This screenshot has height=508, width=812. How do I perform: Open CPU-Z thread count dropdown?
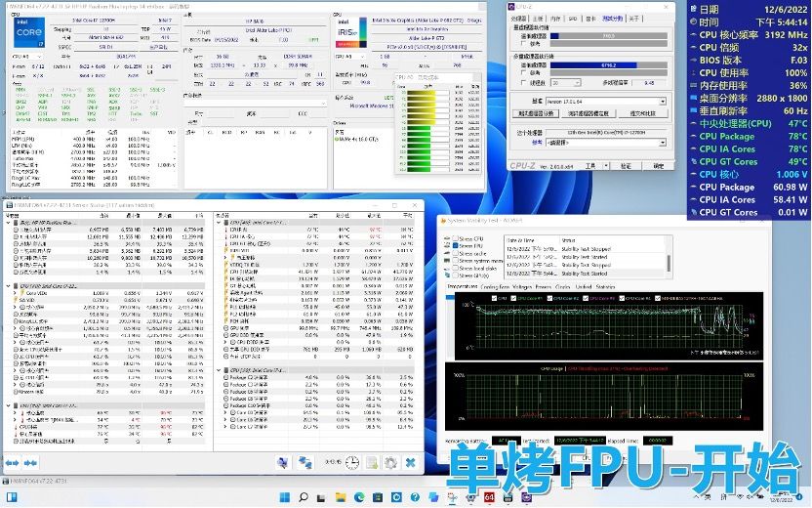point(577,83)
